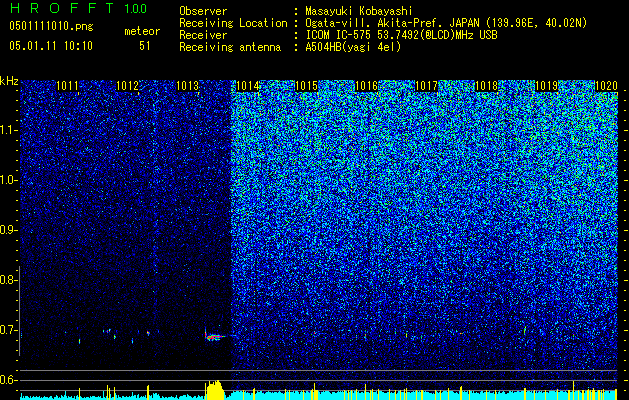Select the meteor count value 51

pos(144,46)
